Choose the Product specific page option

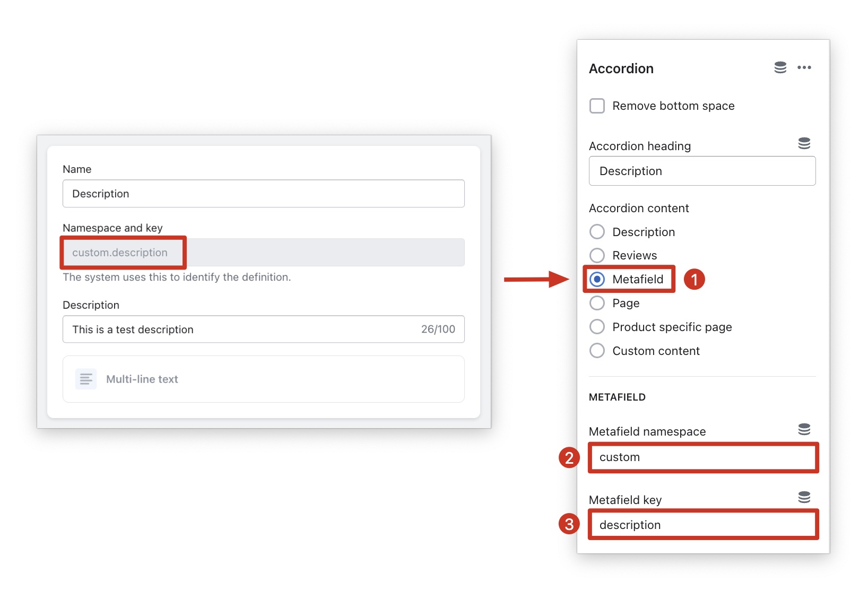click(x=597, y=327)
